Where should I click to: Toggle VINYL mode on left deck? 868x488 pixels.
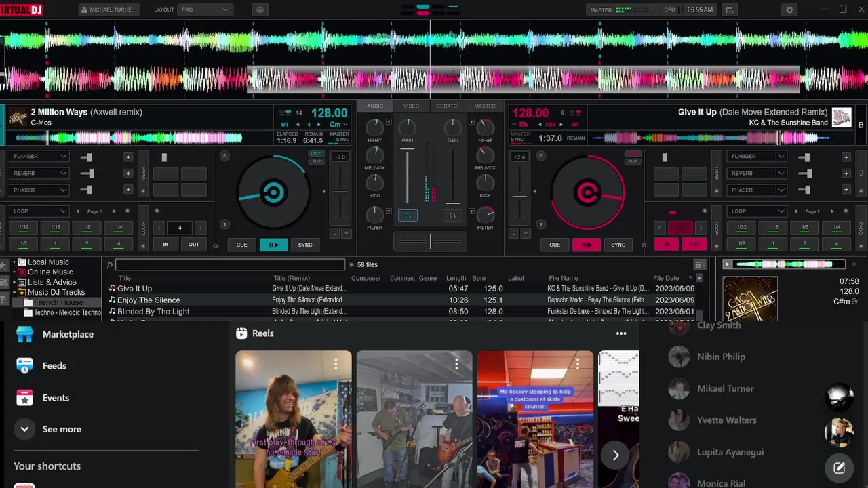317,154
